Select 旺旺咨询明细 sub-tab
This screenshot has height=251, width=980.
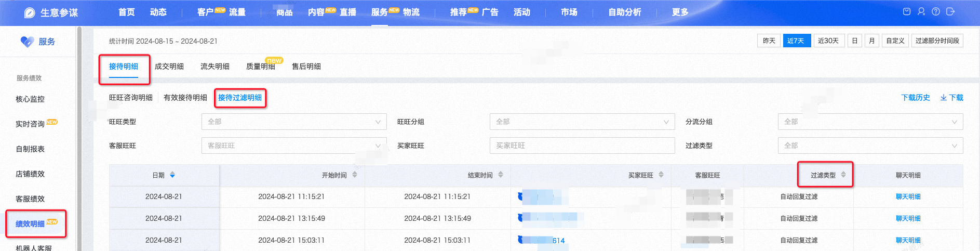(131, 98)
